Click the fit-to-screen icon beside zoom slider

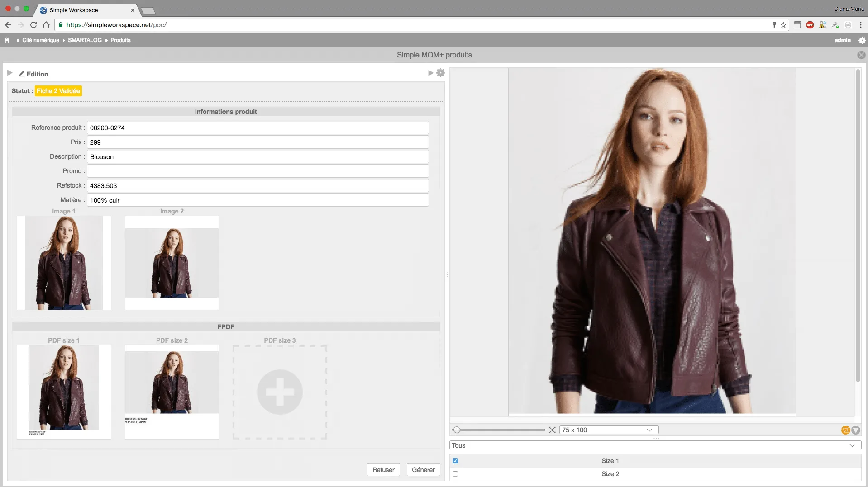[552, 430]
